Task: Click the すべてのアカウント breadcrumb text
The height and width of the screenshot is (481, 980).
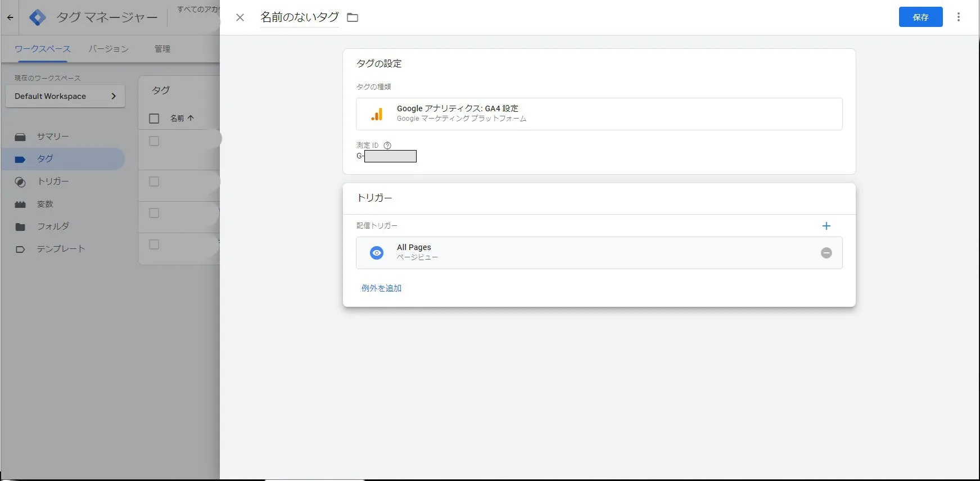Action: coord(198,10)
